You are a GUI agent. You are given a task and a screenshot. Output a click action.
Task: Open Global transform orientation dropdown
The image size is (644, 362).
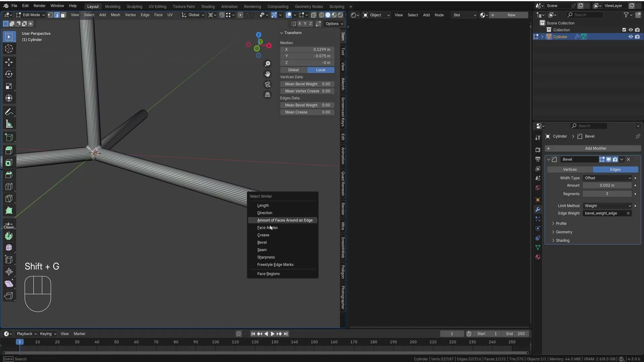(x=193, y=15)
